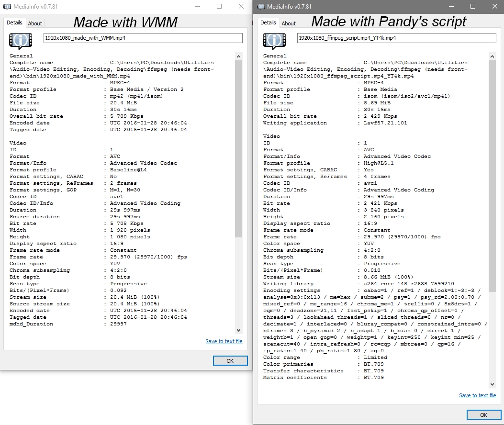Click the 'mdhd_Duration' row label in left window
Image resolution: width=504 pixels, height=425 pixels.
[x=31, y=324]
